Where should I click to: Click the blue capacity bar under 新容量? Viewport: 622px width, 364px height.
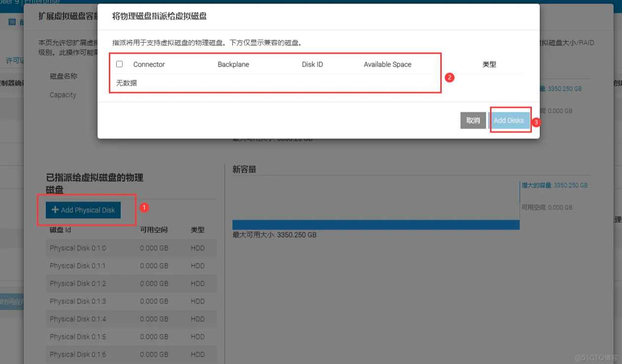375,225
